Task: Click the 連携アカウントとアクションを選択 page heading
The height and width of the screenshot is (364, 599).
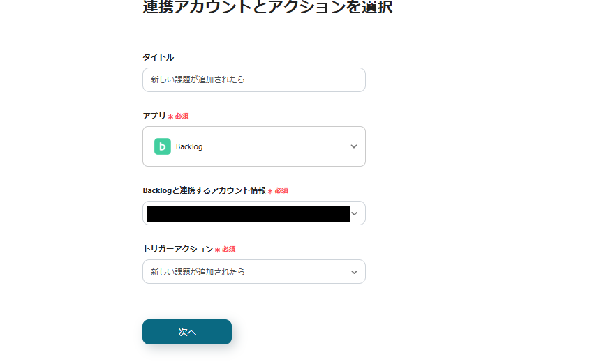Action: click(267, 8)
